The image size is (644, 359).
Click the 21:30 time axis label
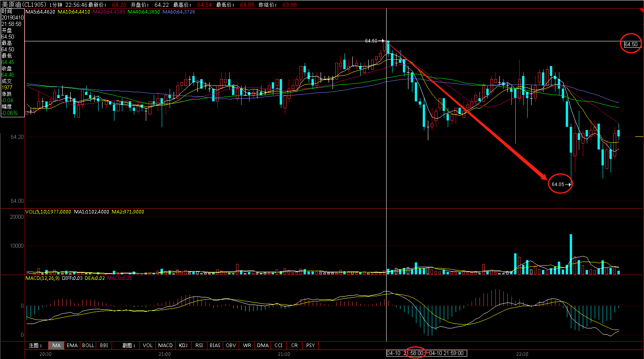(284, 354)
